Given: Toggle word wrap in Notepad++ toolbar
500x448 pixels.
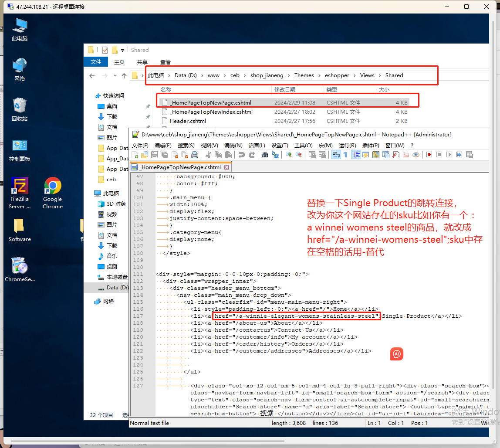Looking at the screenshot, I should (335, 155).
